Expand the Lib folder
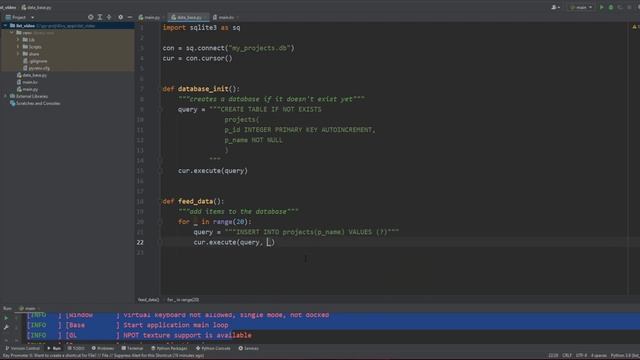The image size is (640, 360). click(18, 40)
